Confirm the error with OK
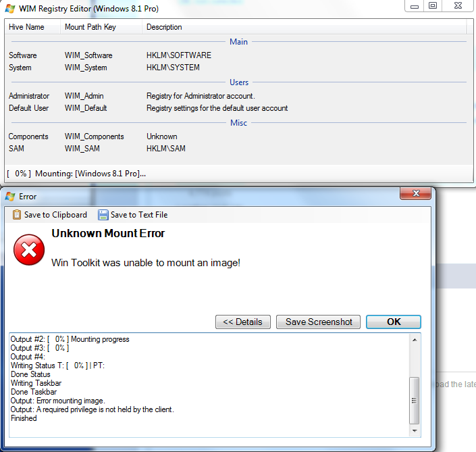Image resolution: width=476 pixels, height=452 pixels. [x=394, y=322]
